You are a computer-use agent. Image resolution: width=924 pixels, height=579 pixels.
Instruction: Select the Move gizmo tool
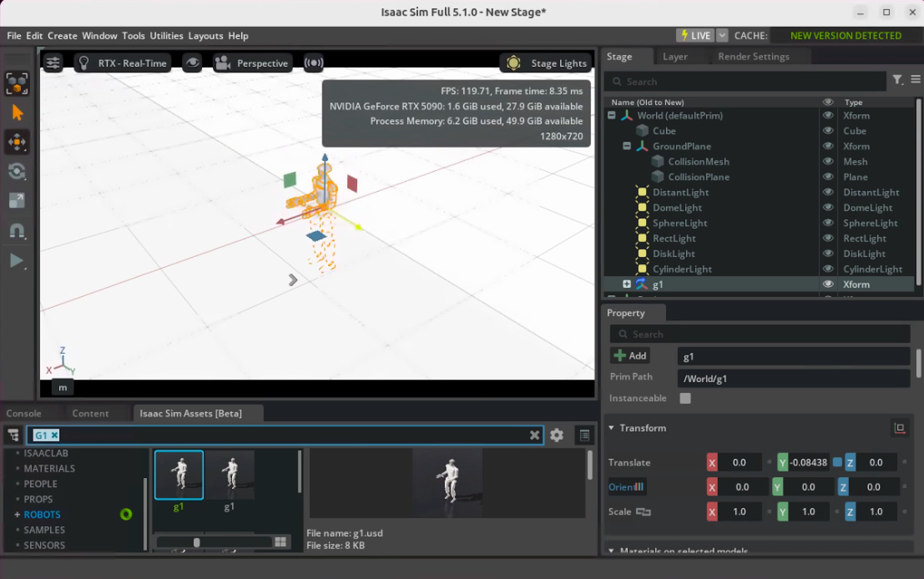[17, 142]
